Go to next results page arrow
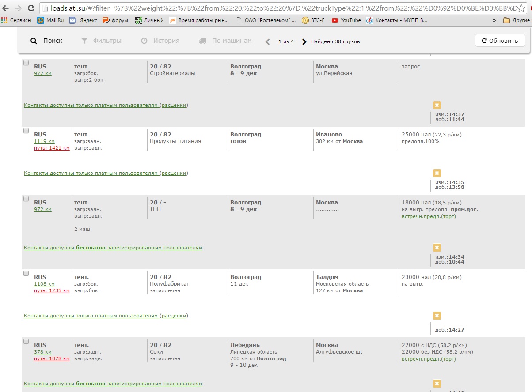The image size is (532, 392). (304, 41)
